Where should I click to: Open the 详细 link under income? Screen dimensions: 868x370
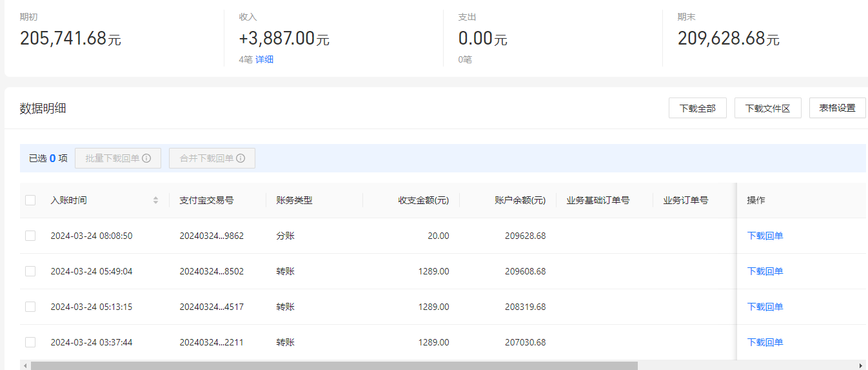coord(264,59)
